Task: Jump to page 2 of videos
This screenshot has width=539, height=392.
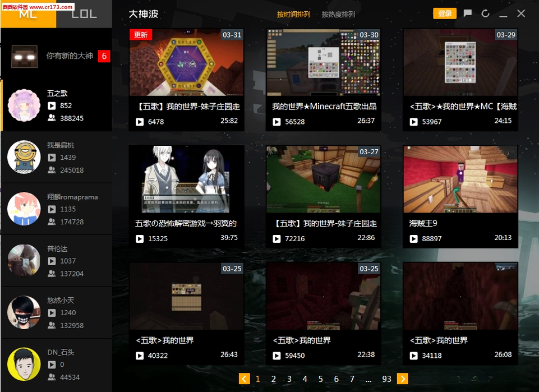Action: click(x=273, y=379)
